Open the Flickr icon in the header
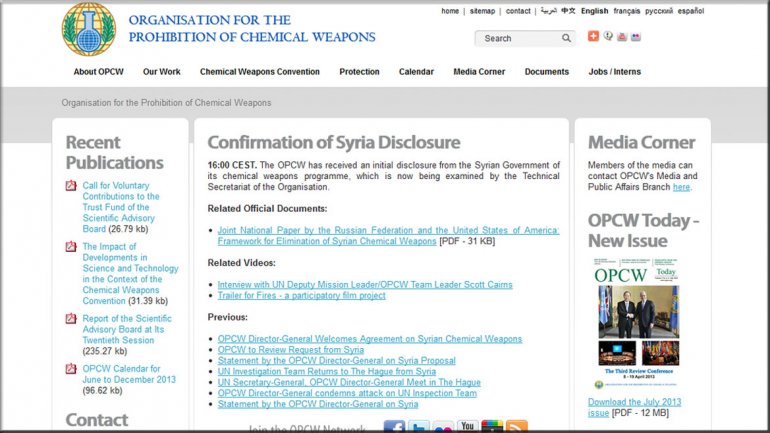This screenshot has width=770, height=433. 636,37
